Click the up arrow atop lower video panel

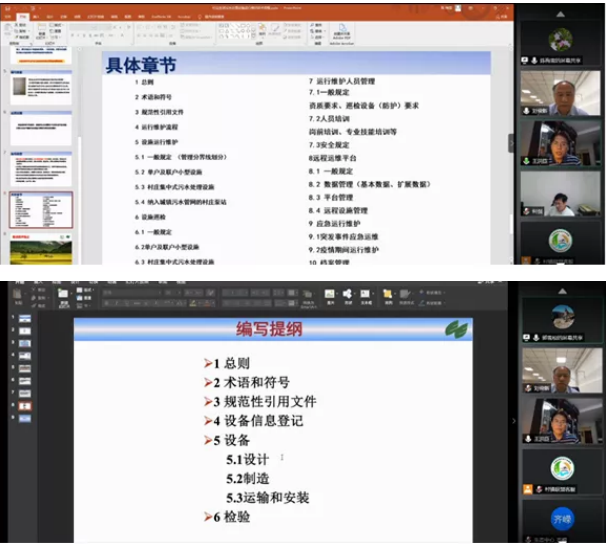point(562,291)
